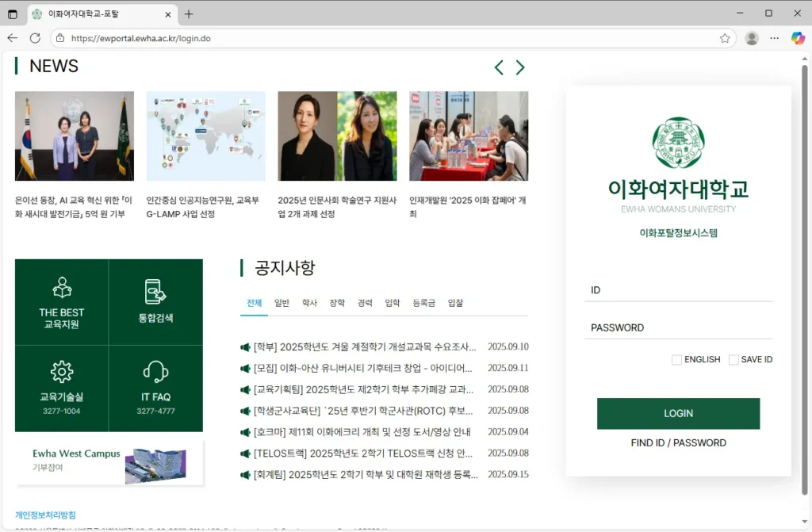View site information lock icon
The width and height of the screenshot is (812, 532).
click(60, 38)
